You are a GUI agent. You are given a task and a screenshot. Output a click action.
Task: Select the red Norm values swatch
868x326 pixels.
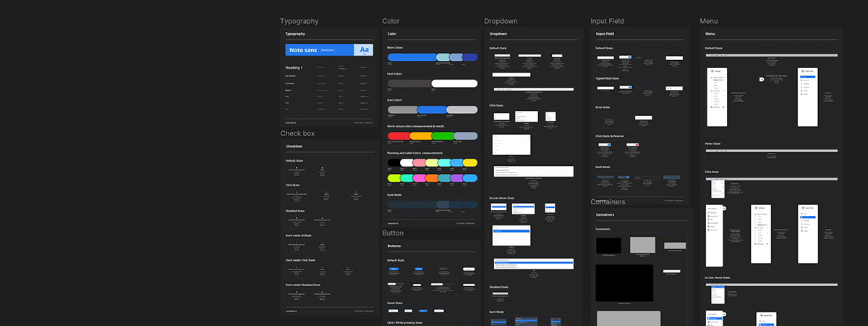coord(399,135)
